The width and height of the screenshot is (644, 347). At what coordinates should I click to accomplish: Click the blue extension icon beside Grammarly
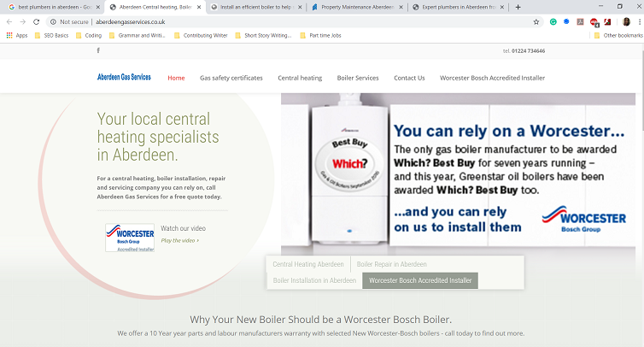coord(566,21)
